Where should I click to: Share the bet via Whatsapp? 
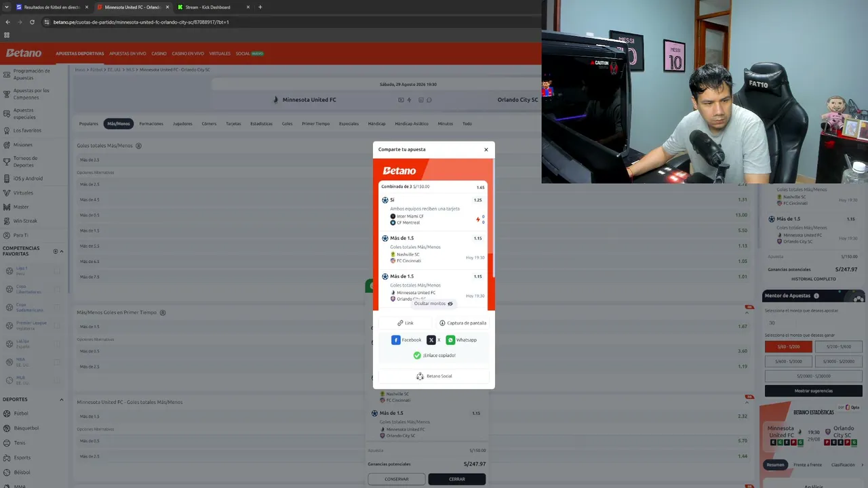point(461,340)
